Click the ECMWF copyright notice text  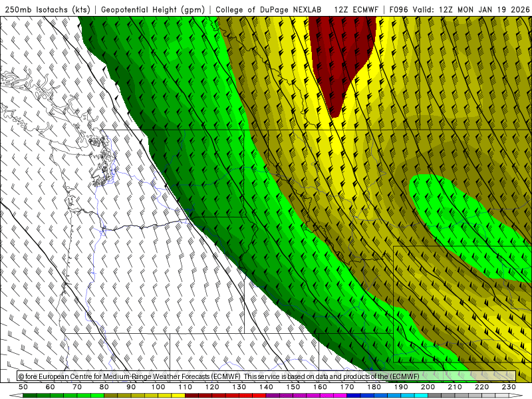219,376
